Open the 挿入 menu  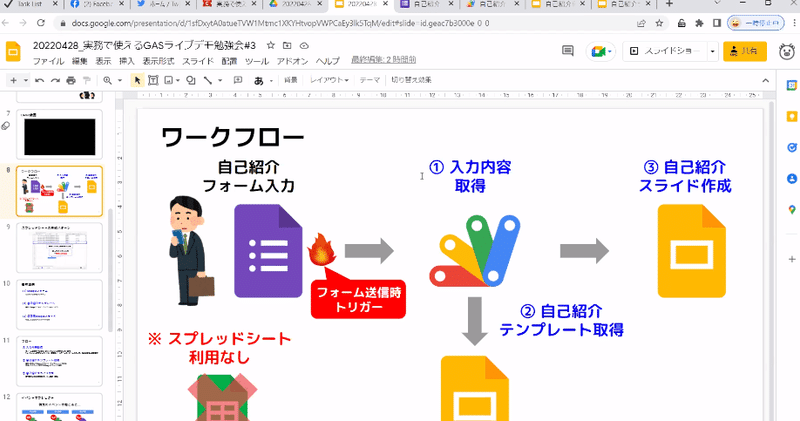point(127,61)
